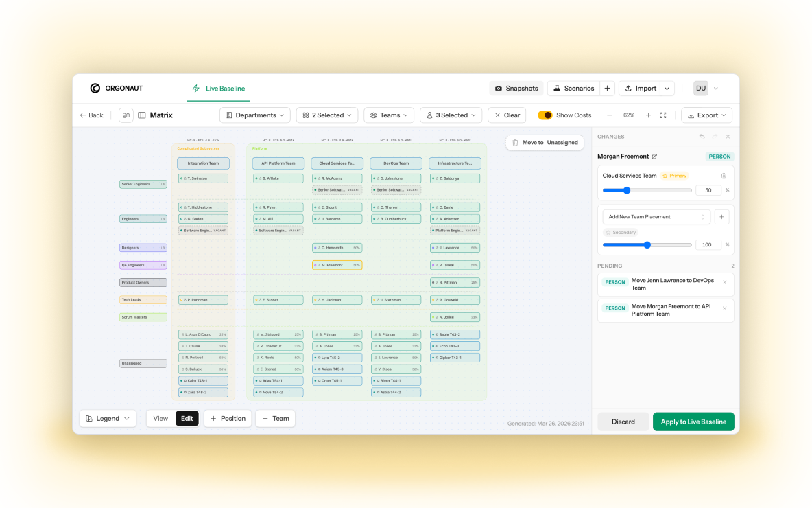
Task: Click the Discard button
Action: click(x=623, y=422)
